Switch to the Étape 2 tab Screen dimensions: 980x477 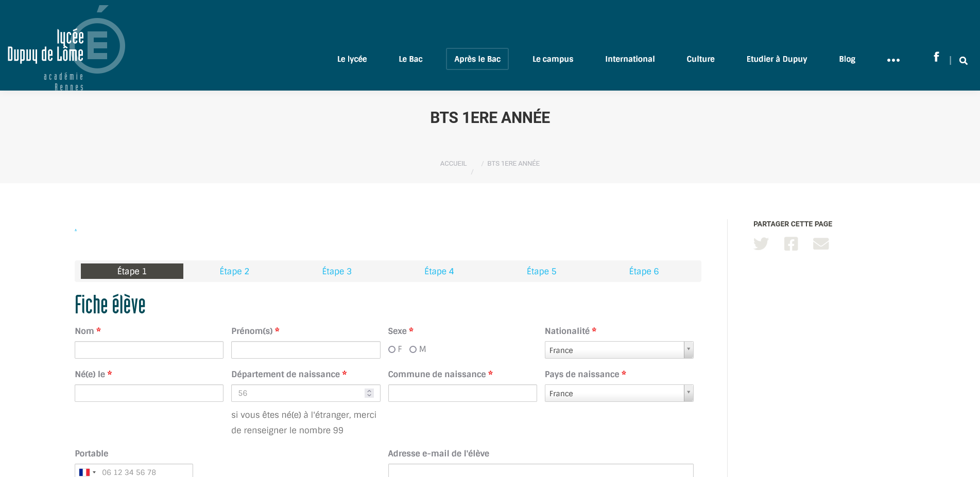234,271
